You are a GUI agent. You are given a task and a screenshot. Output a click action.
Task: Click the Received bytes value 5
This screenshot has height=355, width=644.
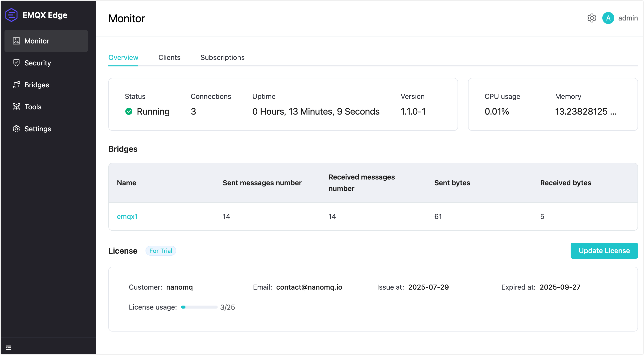tap(542, 216)
